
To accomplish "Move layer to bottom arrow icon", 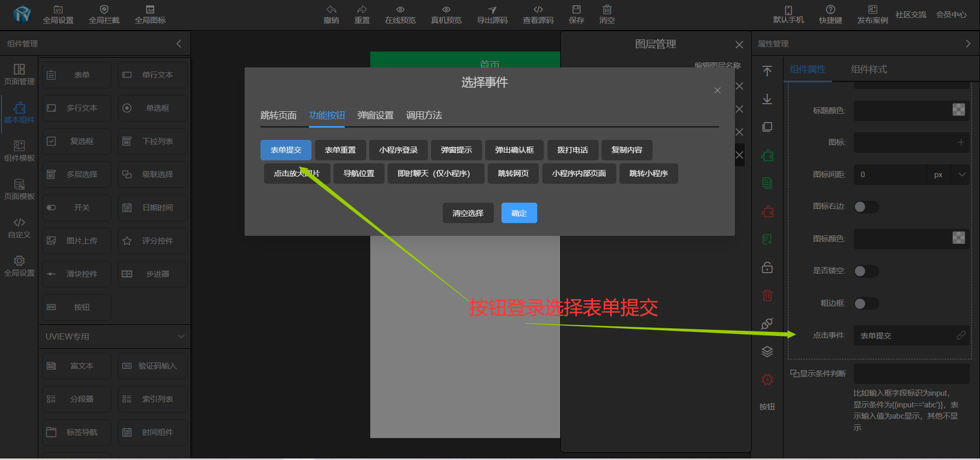I will [767, 99].
